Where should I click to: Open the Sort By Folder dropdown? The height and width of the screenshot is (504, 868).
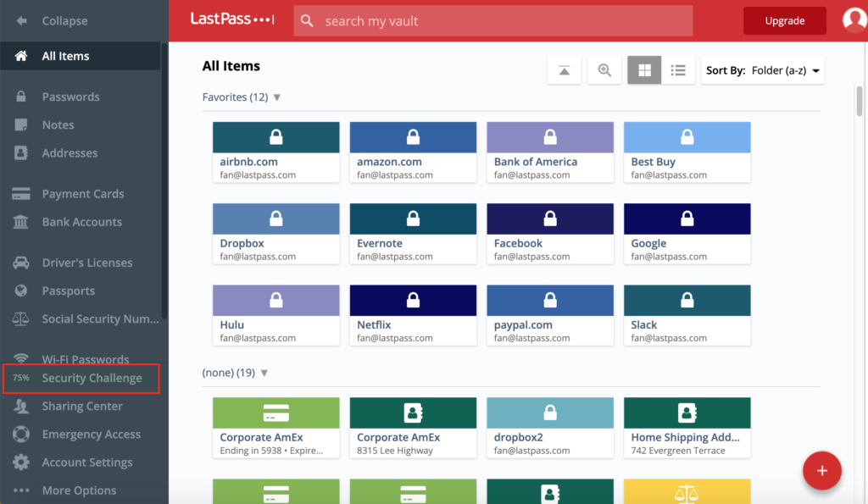point(763,71)
